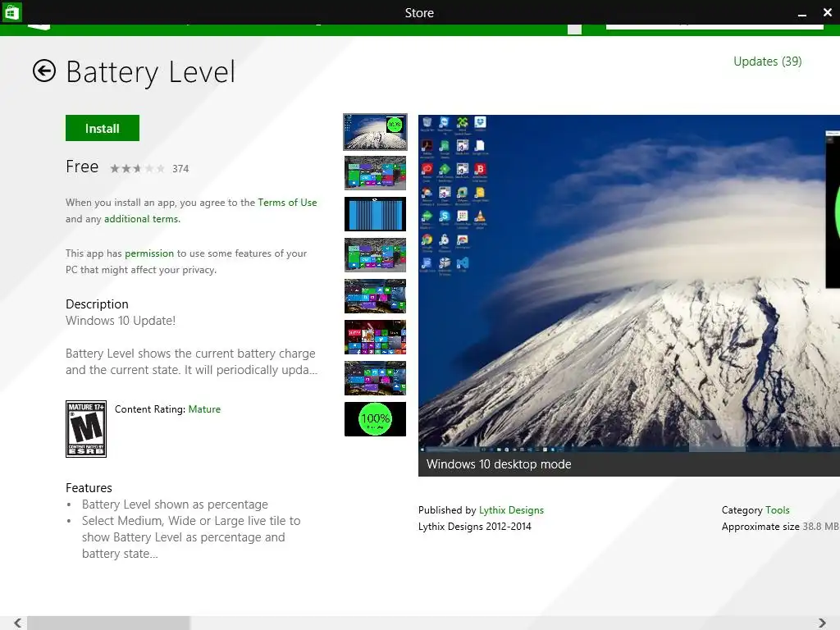Open the Terms of Use link
Image resolution: width=840 pixels, height=630 pixels.
287,203
